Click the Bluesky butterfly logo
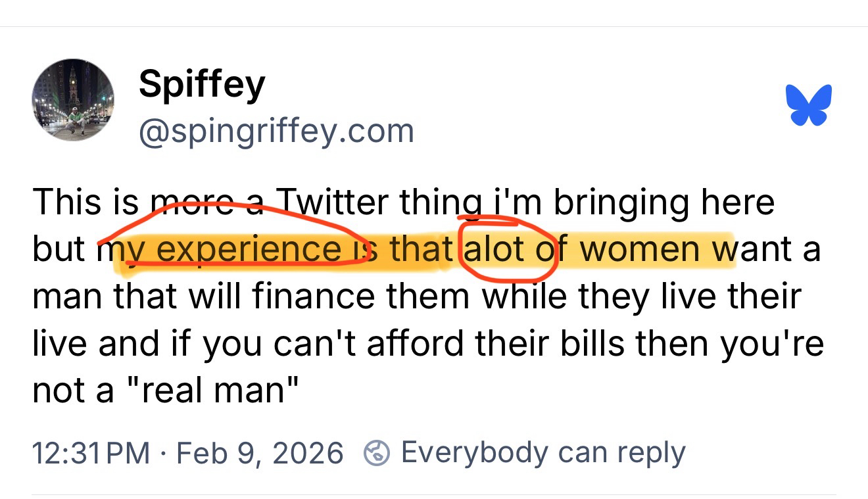Screen dimensions: 868x499 point(808,105)
